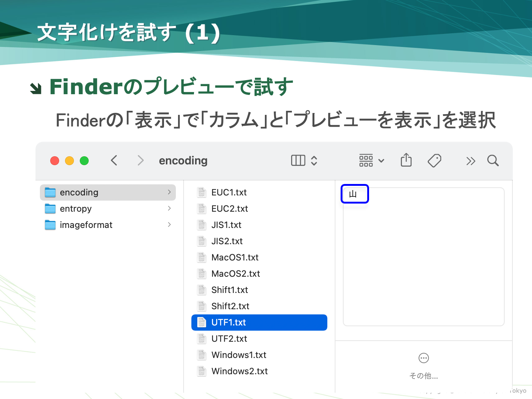Click the document icon beside Windows2.txt
Screen dimensions: 532x399
(x=202, y=371)
